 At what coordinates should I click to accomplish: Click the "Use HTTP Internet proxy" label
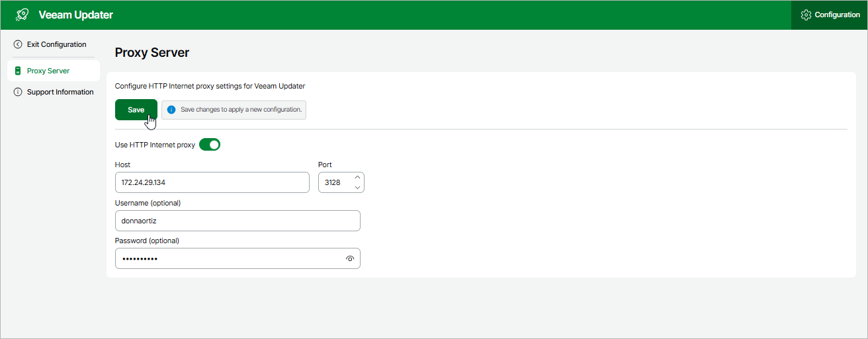[155, 145]
